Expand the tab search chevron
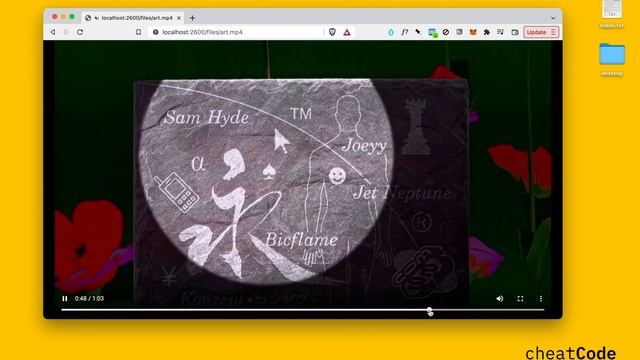 pyautogui.click(x=553, y=18)
